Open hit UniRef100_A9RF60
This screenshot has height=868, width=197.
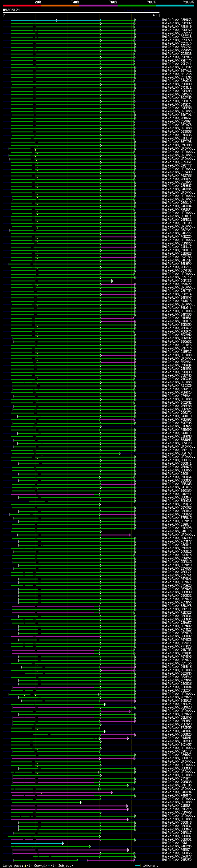pyautogui.click(x=177, y=30)
